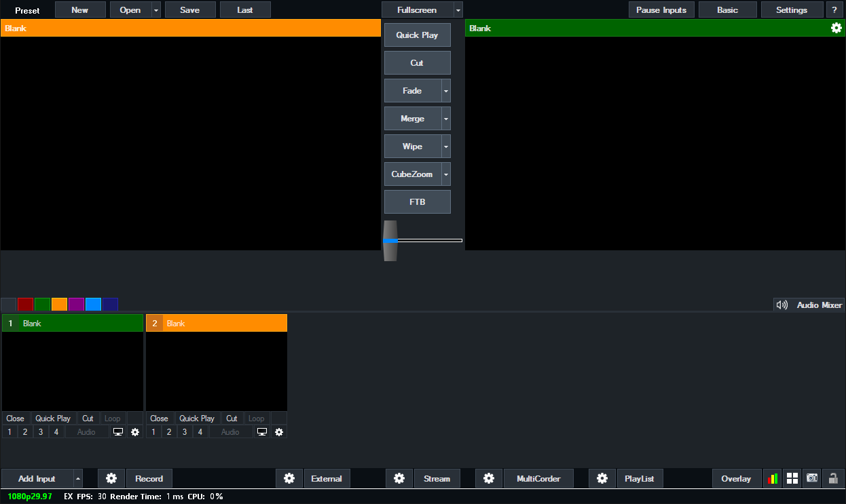Expand the Fullscreen dropdown arrow

tap(458, 10)
